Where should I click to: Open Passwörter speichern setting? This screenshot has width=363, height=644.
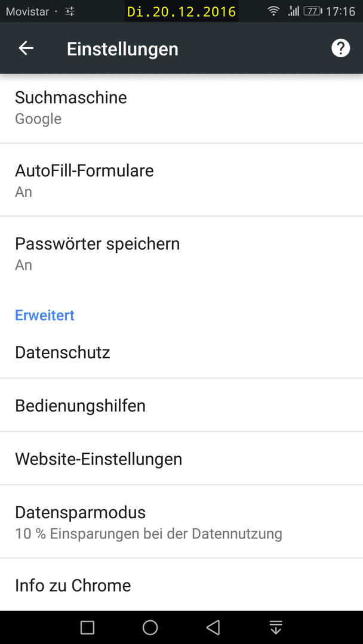click(x=181, y=253)
